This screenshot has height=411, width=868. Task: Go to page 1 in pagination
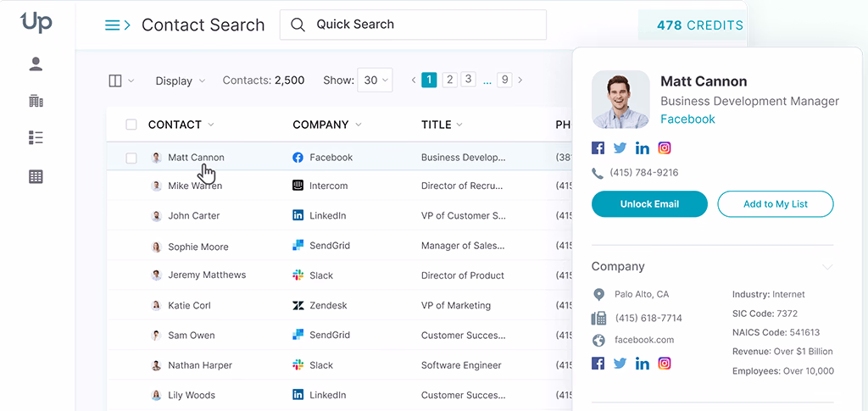tap(429, 80)
